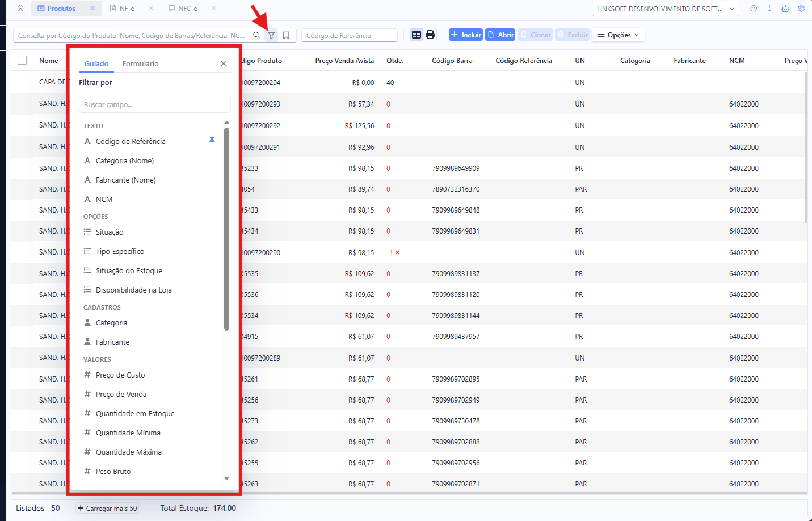
Task: Open the robot assistant icon
Action: pyautogui.click(x=785, y=9)
